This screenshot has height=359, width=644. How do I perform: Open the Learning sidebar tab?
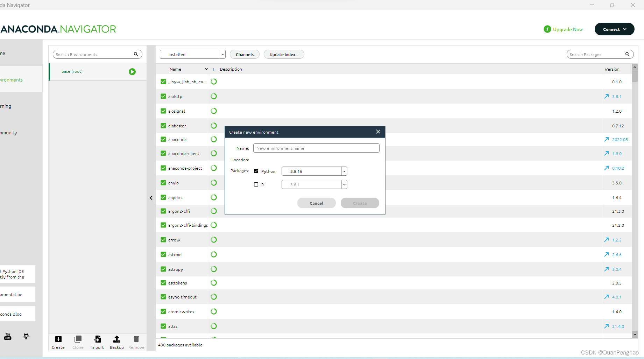[21, 106]
